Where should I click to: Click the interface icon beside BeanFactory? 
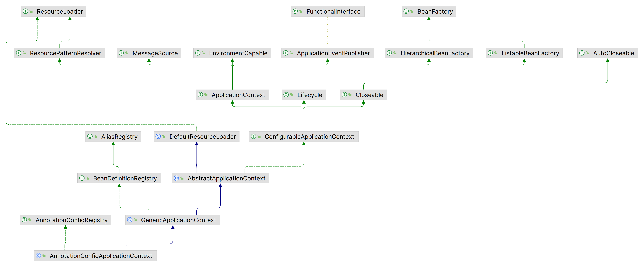[x=406, y=11]
